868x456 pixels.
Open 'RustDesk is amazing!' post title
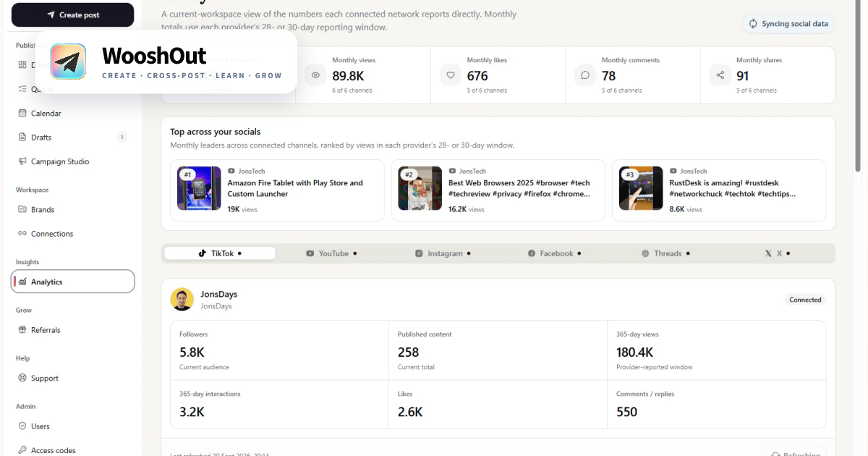(x=733, y=188)
